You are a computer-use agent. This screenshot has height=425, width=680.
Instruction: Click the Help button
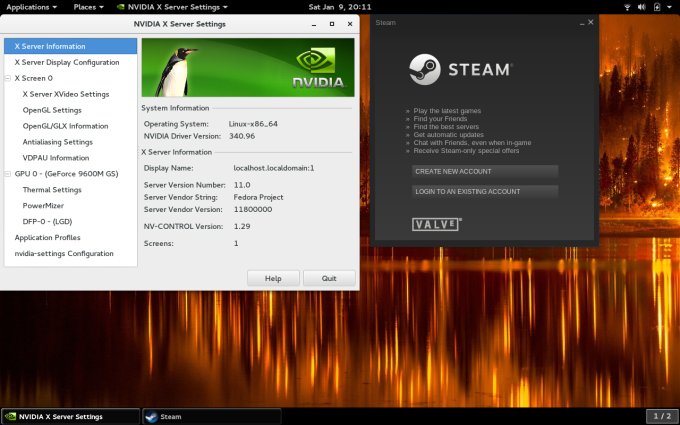(x=273, y=278)
